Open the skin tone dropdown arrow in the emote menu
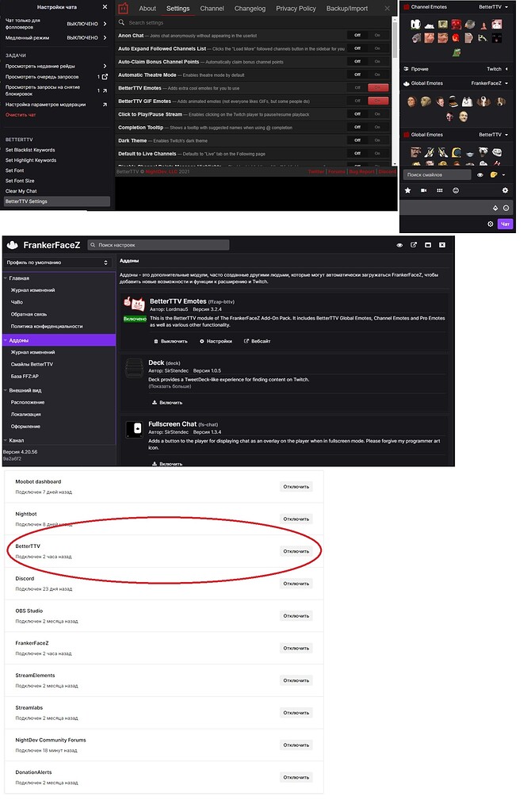The height and width of the screenshot is (812, 527). [504, 175]
